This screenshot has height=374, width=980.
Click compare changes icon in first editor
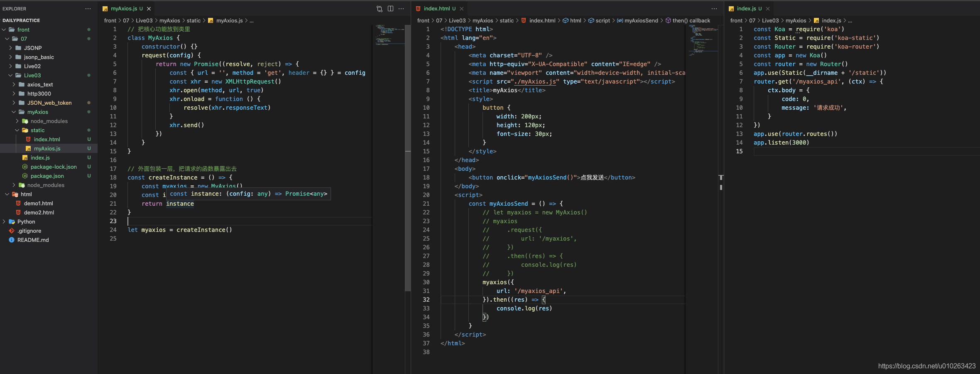pyautogui.click(x=380, y=9)
